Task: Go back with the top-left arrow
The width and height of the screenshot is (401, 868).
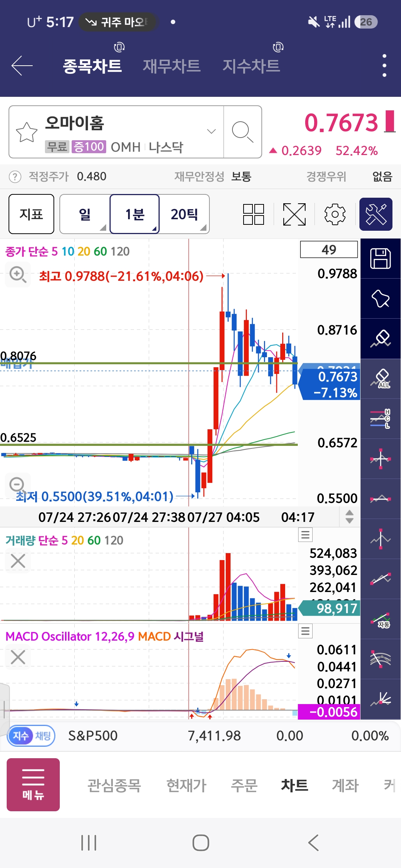Action: [x=22, y=66]
